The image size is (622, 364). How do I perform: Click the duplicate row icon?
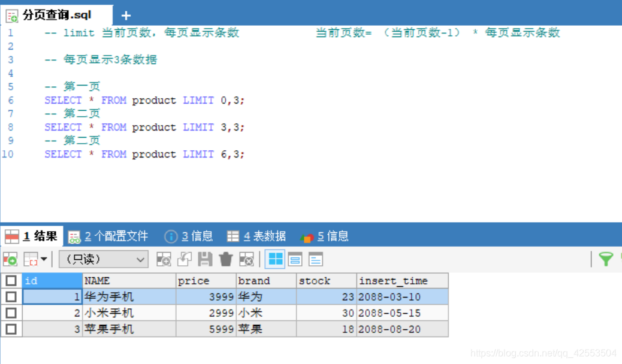click(184, 260)
